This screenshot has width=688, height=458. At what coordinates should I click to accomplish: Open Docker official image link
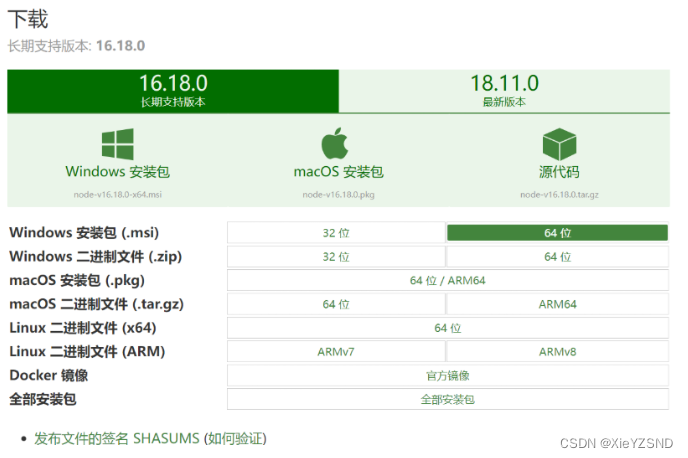[x=448, y=376]
